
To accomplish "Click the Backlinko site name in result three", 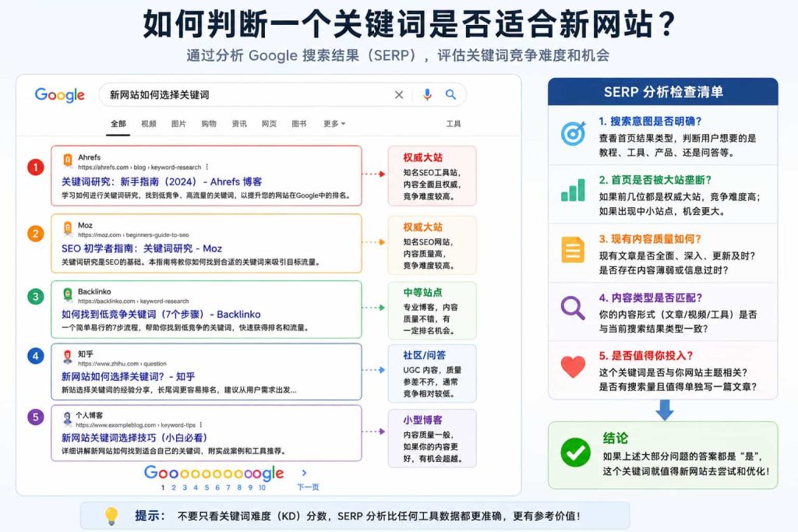I will tap(94, 291).
